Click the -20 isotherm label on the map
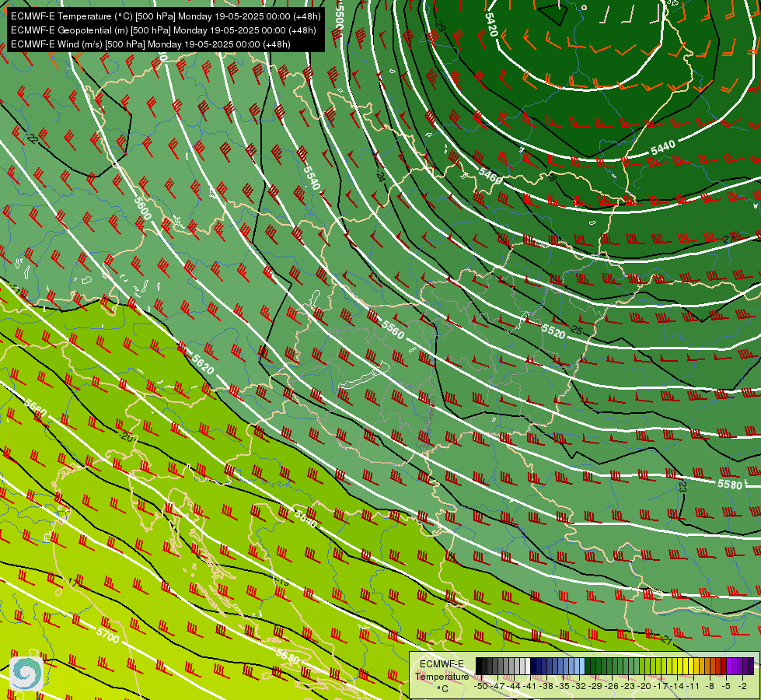761x700 pixels. tap(125, 436)
